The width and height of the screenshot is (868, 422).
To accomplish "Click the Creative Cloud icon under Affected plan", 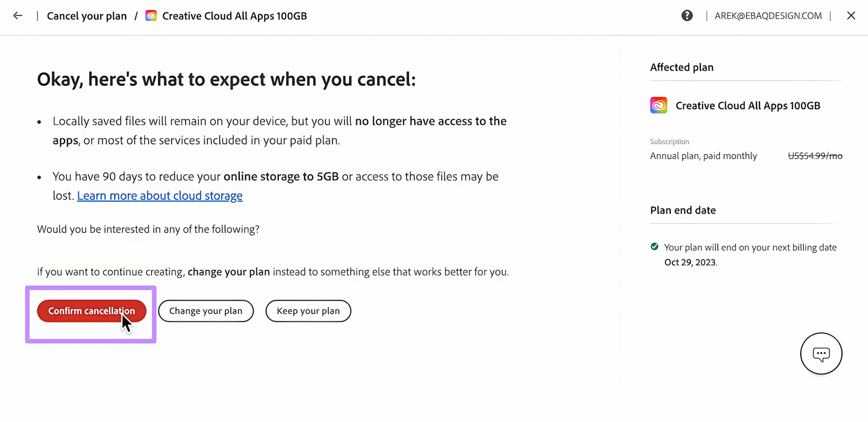I will pos(658,105).
